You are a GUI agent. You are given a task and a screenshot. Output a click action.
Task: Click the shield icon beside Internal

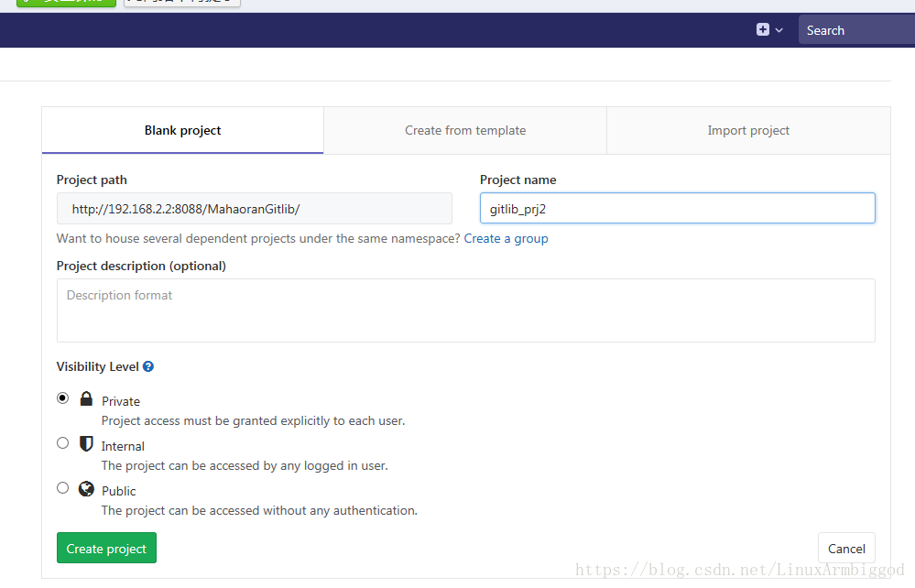86,444
